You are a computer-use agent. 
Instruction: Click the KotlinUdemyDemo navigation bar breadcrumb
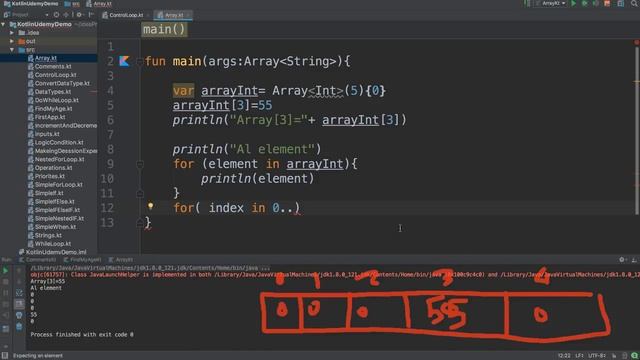[x=31, y=4]
